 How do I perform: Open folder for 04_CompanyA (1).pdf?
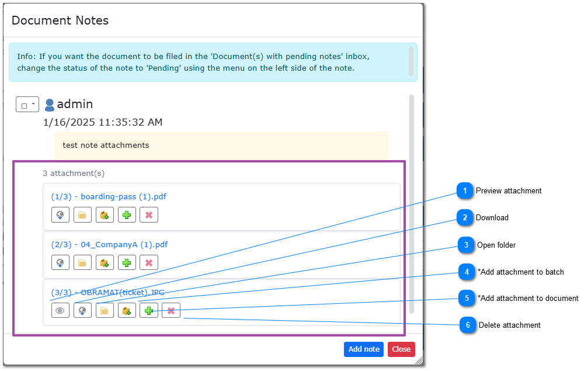click(82, 262)
